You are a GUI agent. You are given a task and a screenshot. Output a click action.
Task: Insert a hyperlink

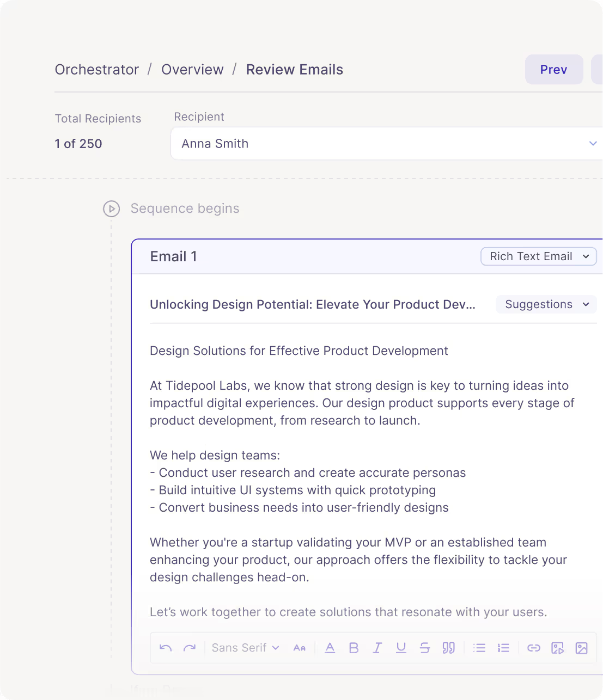click(534, 648)
